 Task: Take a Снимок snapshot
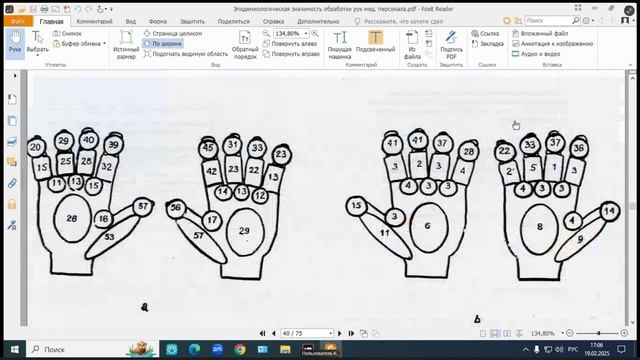(x=68, y=33)
